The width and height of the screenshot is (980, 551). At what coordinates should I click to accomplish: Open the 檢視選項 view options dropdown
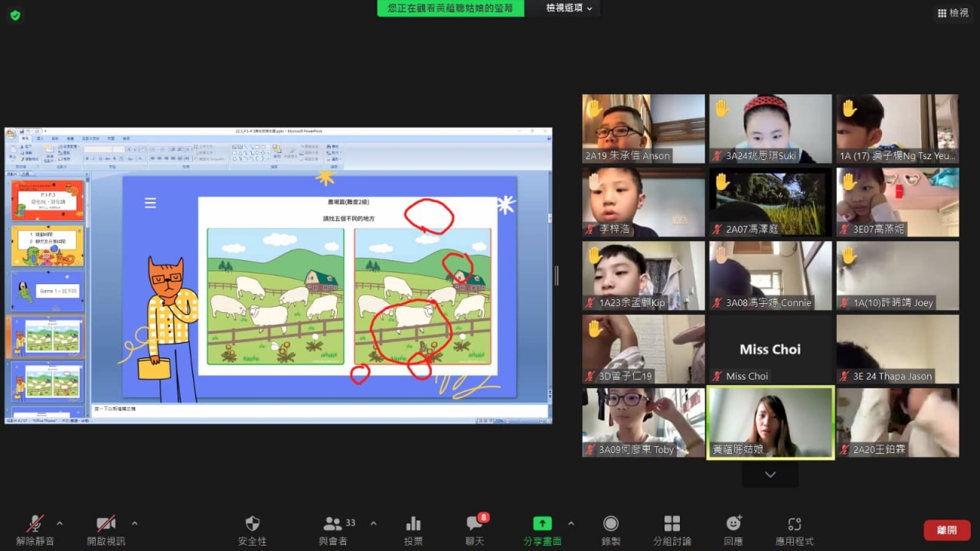pyautogui.click(x=570, y=8)
